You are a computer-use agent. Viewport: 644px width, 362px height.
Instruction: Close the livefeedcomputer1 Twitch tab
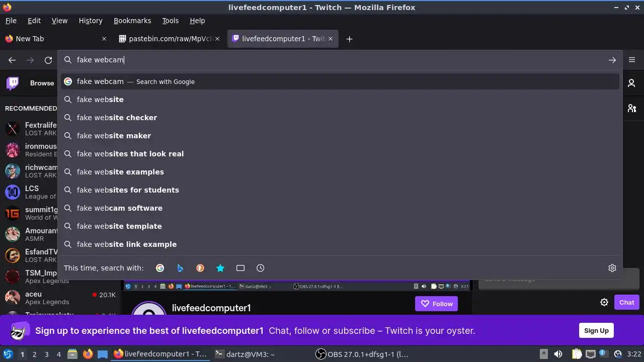(x=331, y=39)
